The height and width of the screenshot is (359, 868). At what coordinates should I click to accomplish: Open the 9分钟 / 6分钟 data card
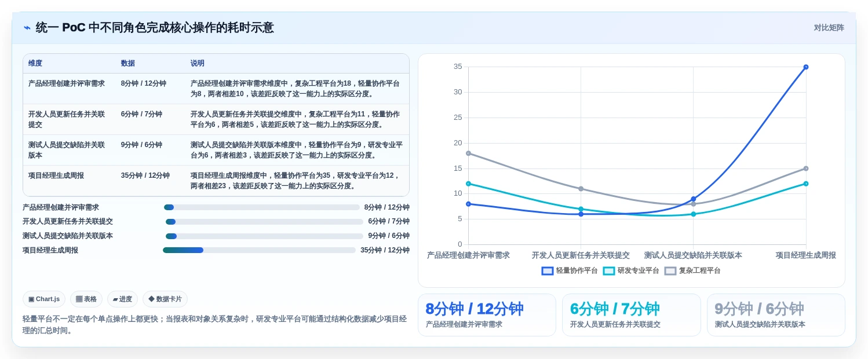(x=776, y=315)
